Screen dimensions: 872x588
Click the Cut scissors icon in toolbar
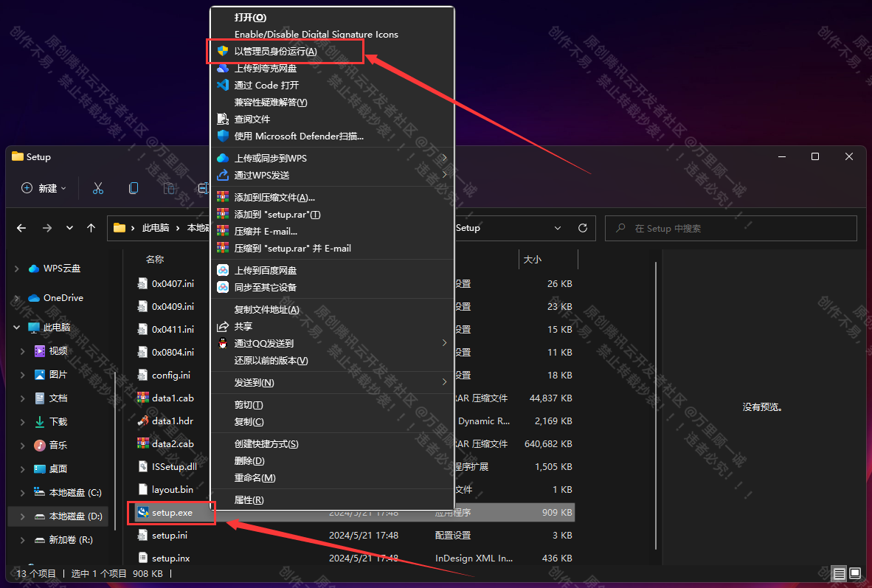[98, 188]
